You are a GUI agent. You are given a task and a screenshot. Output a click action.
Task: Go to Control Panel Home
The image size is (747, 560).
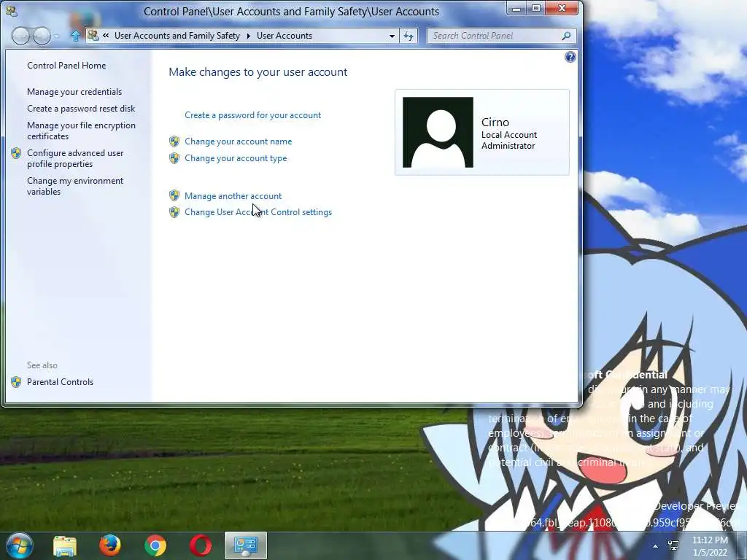point(66,66)
